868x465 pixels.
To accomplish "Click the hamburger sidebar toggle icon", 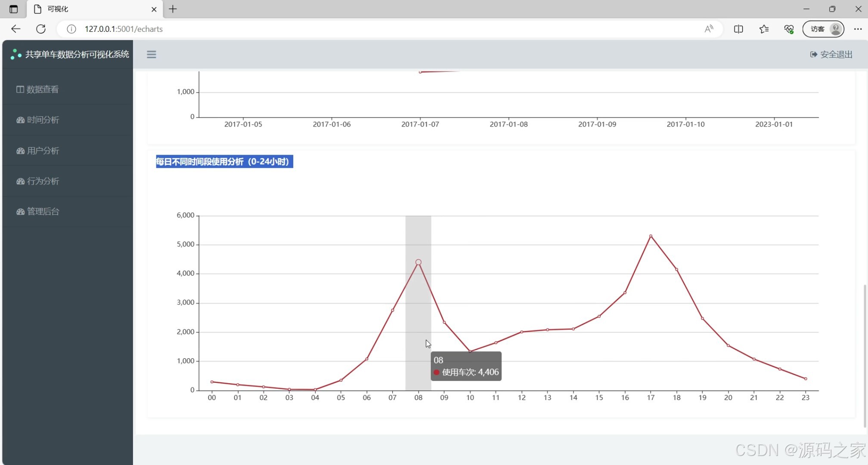I will (151, 54).
